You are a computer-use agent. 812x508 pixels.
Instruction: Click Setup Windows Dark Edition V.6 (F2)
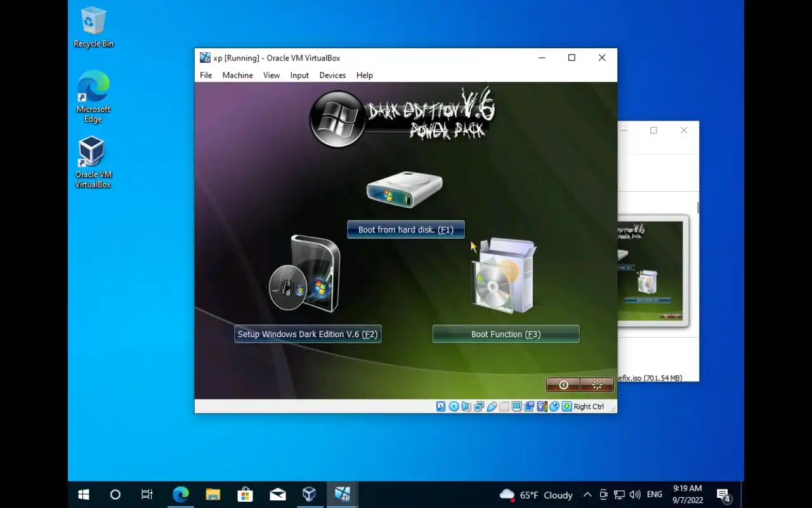[x=308, y=334]
